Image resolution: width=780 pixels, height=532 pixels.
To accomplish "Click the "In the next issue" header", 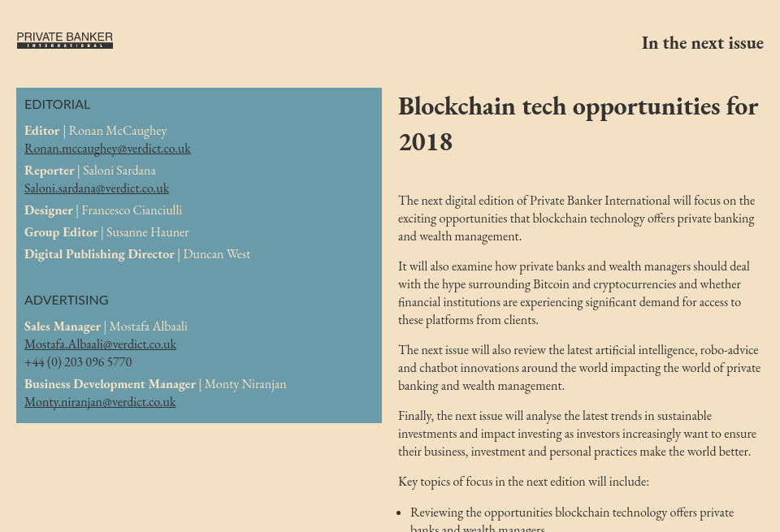I will [702, 43].
